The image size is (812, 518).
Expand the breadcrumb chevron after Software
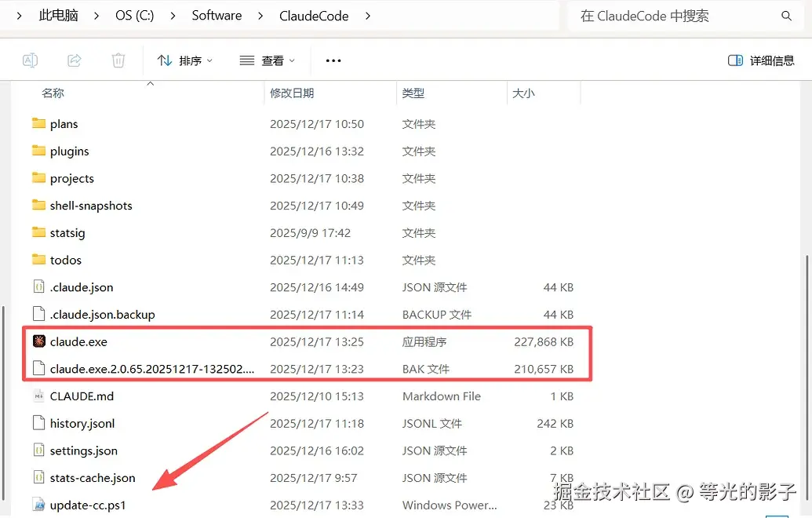[x=259, y=15]
